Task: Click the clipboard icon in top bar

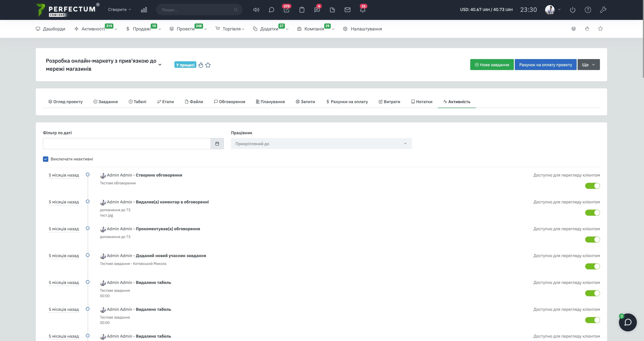Action: click(x=302, y=10)
